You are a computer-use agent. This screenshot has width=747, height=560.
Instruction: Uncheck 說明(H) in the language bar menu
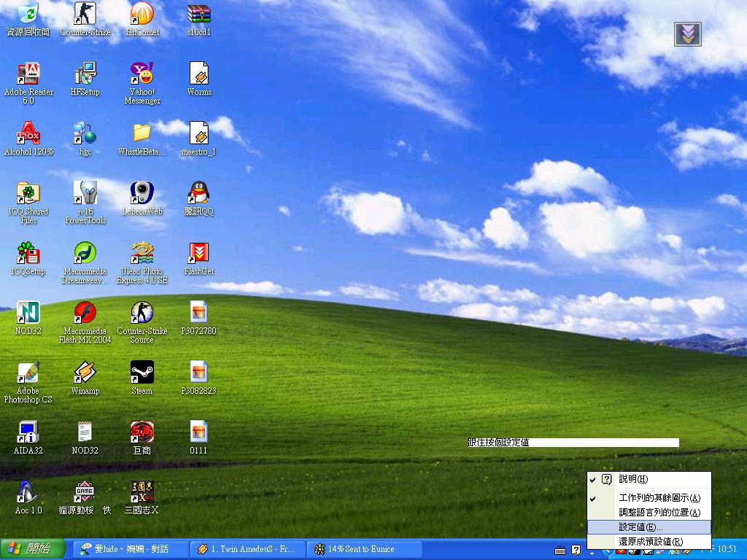649,480
